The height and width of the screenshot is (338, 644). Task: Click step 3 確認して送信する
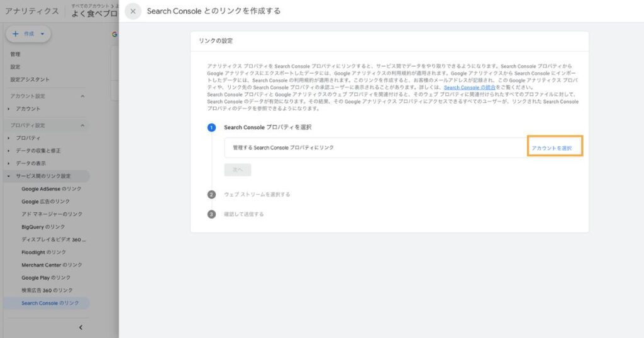point(243,214)
